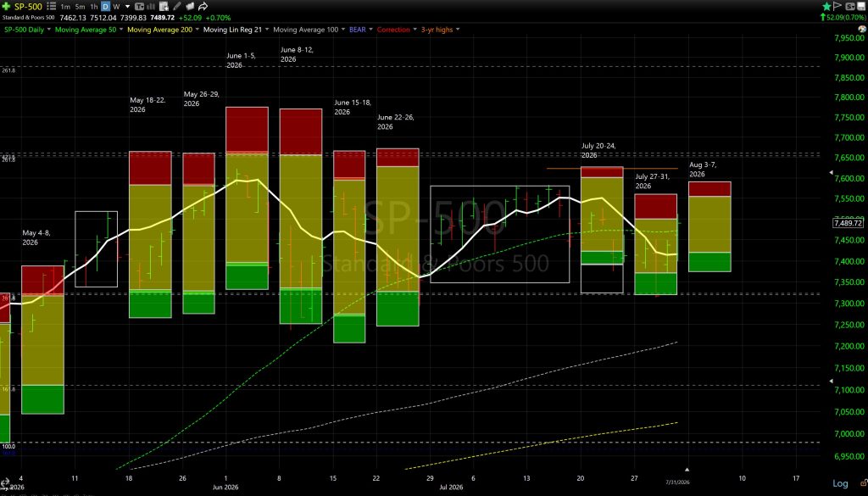Click the May 26-29, 2026 label
The height and width of the screenshot is (496, 868).
pos(202,99)
